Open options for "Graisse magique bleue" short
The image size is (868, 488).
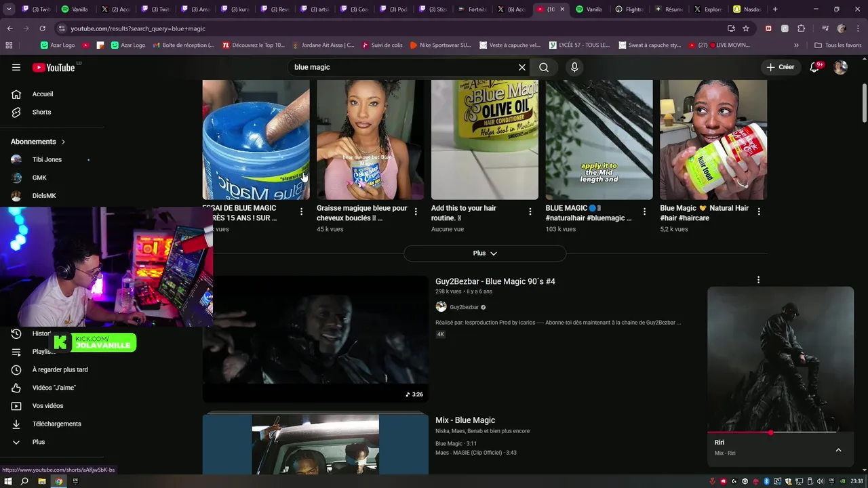tap(416, 211)
